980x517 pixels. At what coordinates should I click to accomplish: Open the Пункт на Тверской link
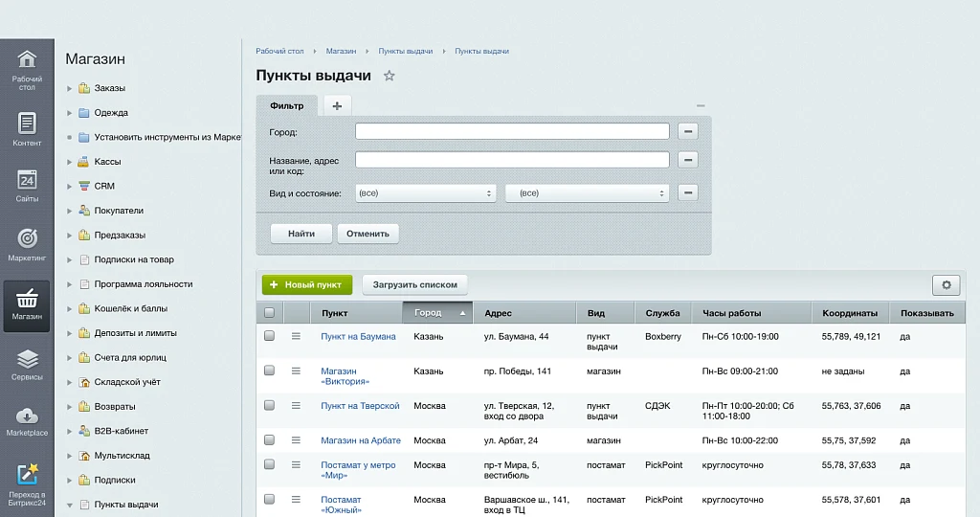360,406
